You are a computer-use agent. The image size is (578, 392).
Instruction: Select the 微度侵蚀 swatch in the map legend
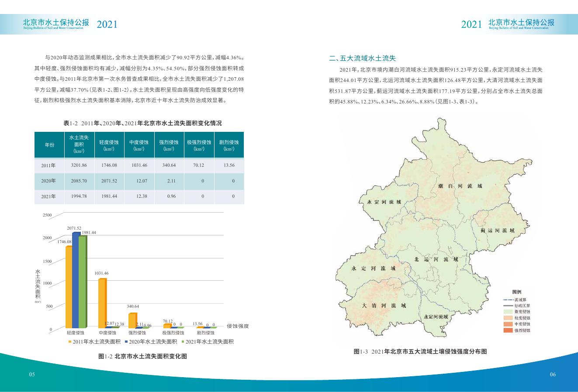508,312
